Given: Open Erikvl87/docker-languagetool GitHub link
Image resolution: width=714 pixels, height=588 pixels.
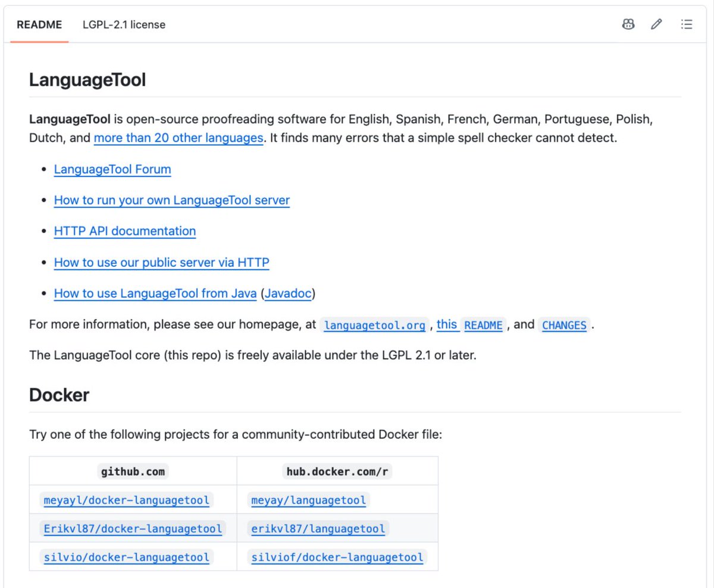Looking at the screenshot, I should [133, 529].
